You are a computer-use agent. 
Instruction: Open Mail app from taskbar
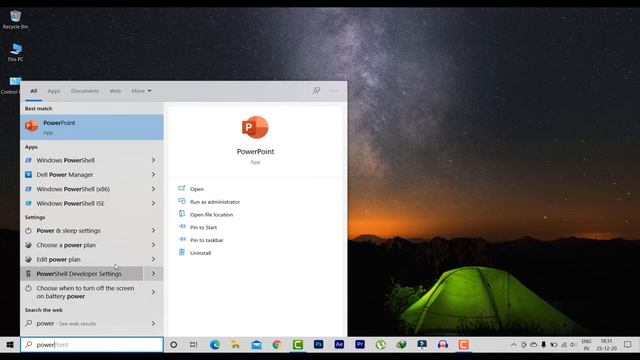256,345
